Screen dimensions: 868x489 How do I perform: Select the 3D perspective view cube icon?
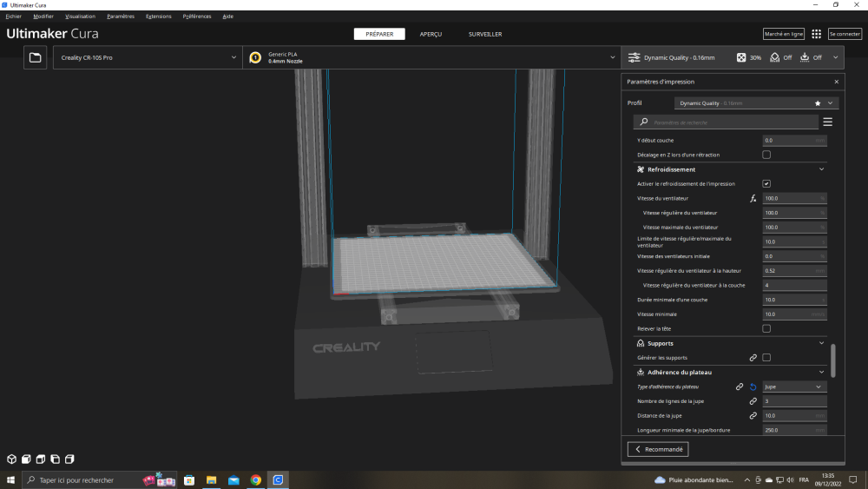click(x=11, y=459)
